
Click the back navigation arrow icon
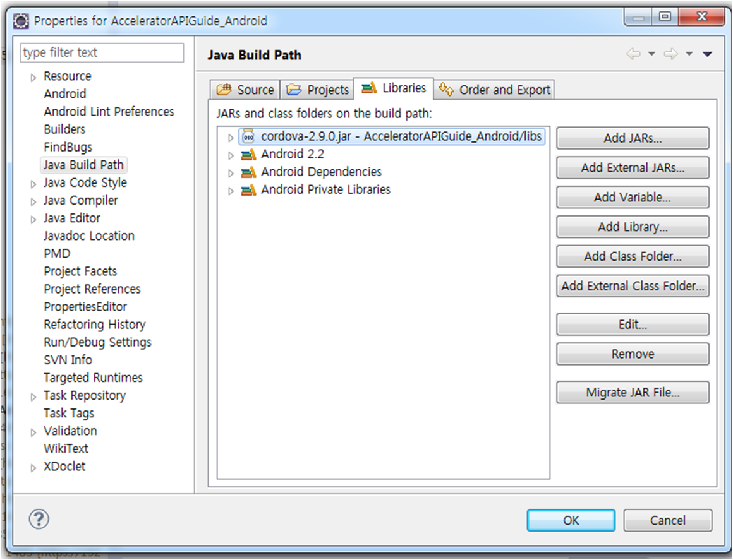click(633, 54)
